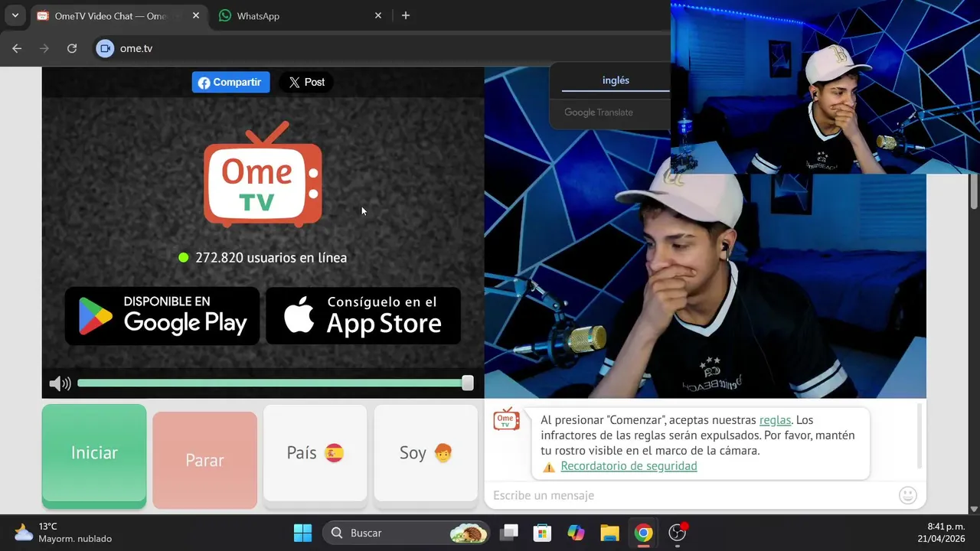Close the WhatsApp tab

(377, 15)
